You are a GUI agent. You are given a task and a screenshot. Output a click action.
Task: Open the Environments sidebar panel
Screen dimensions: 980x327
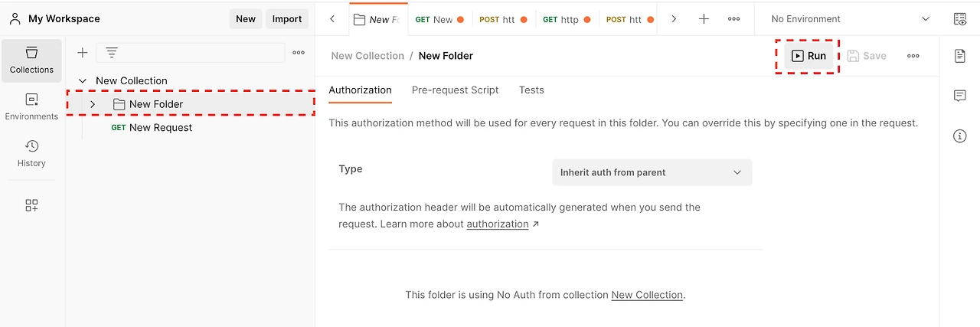point(31,106)
